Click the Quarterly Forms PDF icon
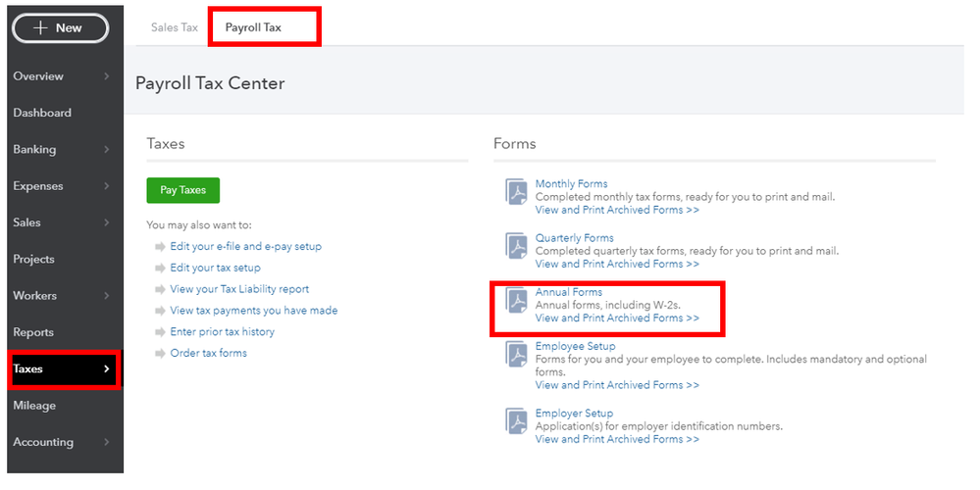 516,246
